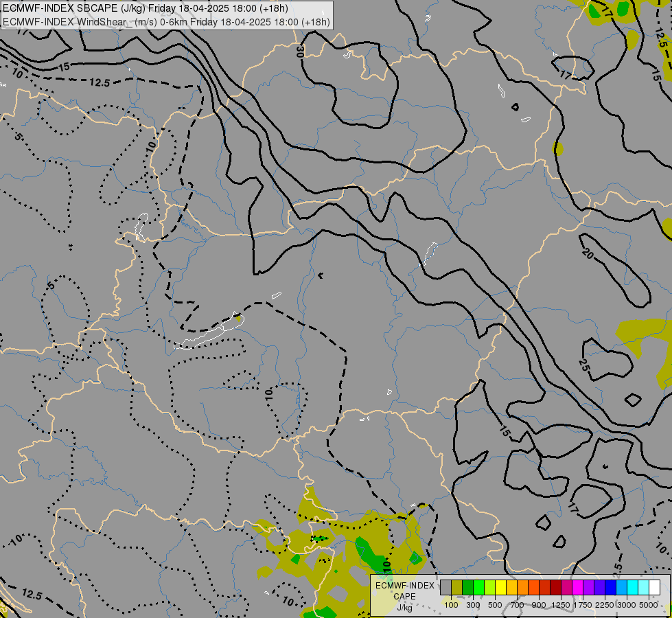Click the olive swatch in the CAPE legend
The width and height of the screenshot is (672, 618).
457,588
